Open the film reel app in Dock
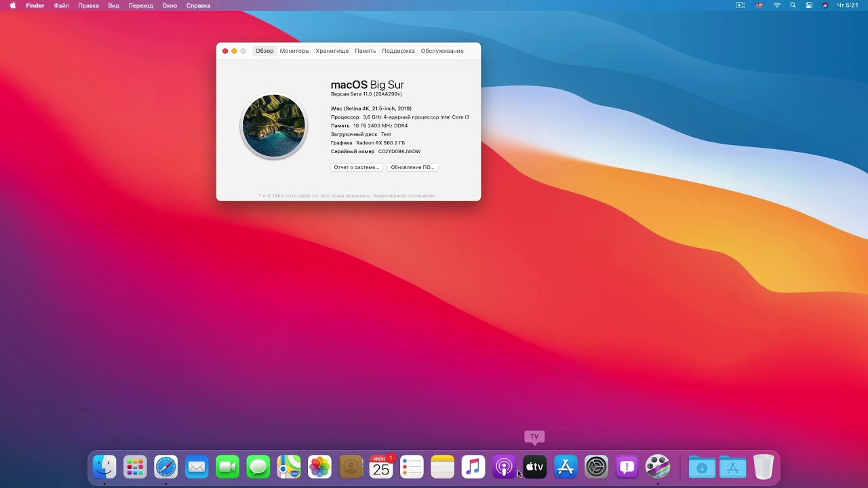The height and width of the screenshot is (488, 868). point(658,466)
